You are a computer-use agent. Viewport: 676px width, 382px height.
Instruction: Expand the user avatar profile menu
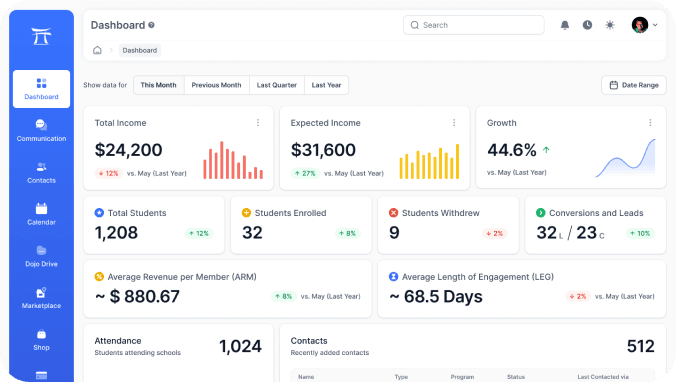645,25
